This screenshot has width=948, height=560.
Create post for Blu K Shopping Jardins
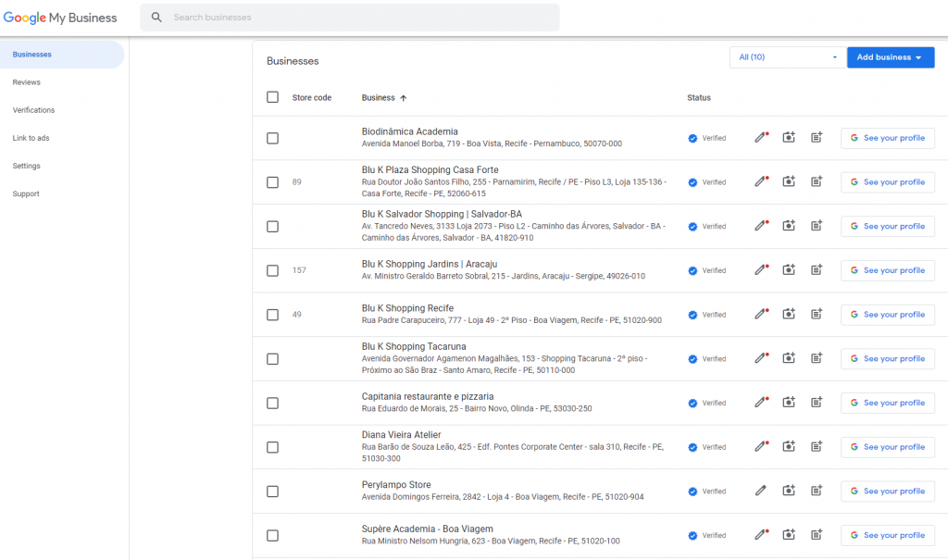point(817,269)
